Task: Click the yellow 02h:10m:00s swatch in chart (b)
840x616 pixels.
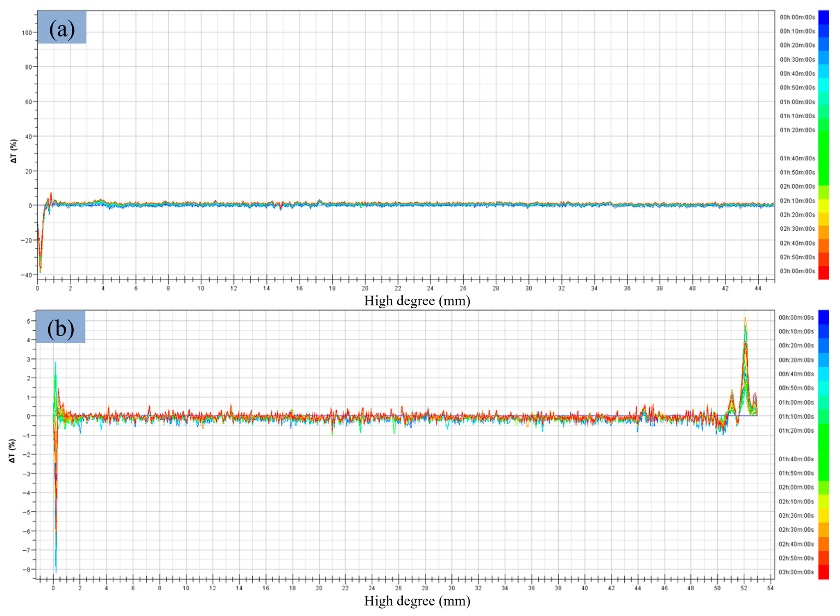Action: coord(823,501)
